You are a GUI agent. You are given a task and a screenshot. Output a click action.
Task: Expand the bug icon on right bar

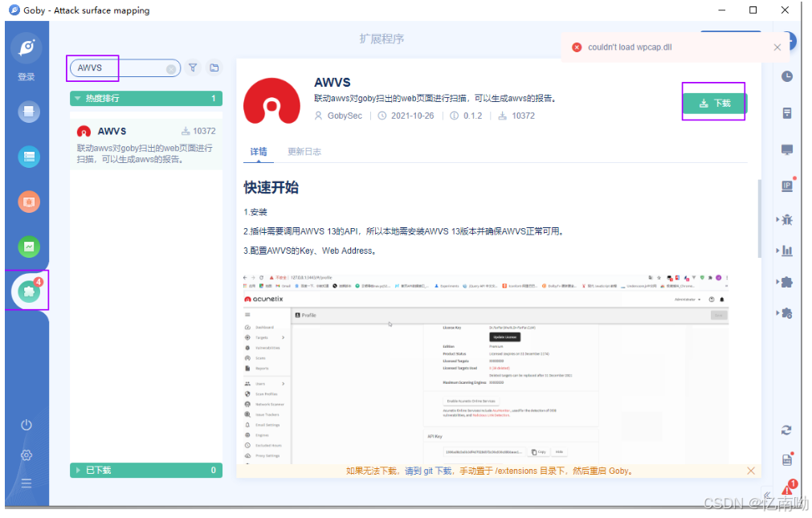pyautogui.click(x=785, y=219)
